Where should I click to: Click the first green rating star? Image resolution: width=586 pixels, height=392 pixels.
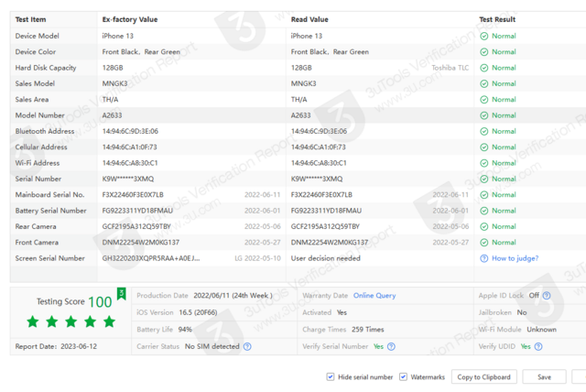[33, 321]
